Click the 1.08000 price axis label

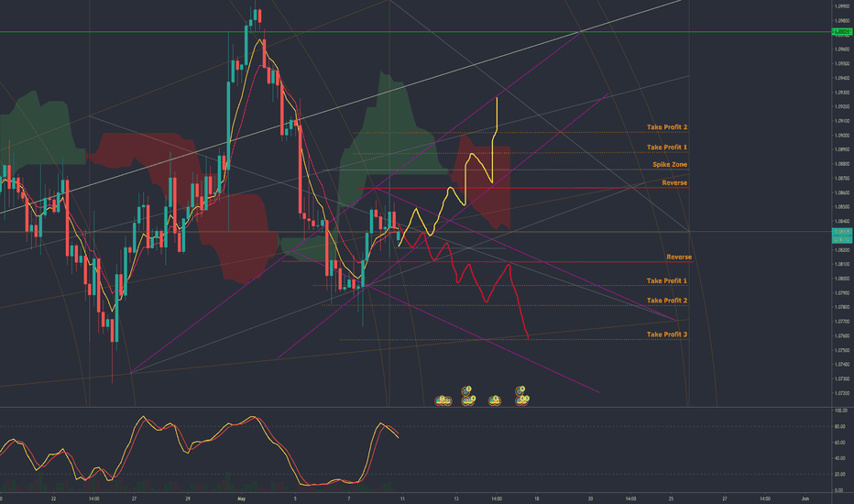click(x=841, y=279)
